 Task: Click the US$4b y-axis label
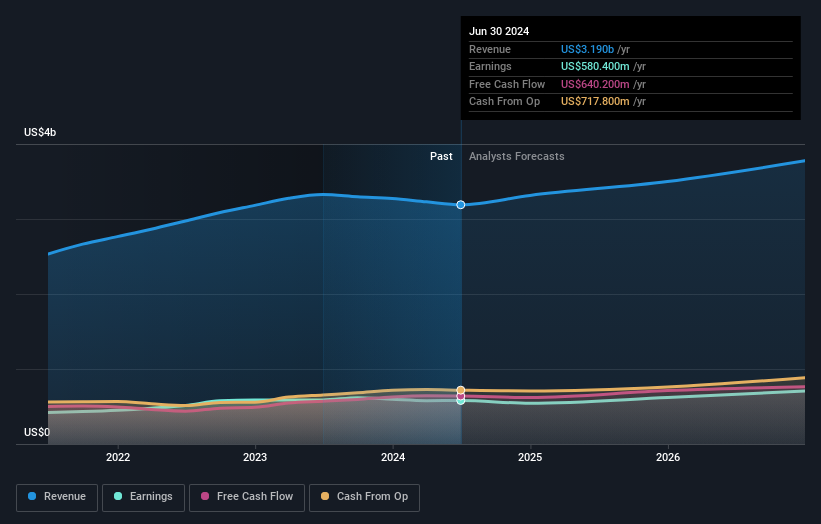click(x=40, y=132)
